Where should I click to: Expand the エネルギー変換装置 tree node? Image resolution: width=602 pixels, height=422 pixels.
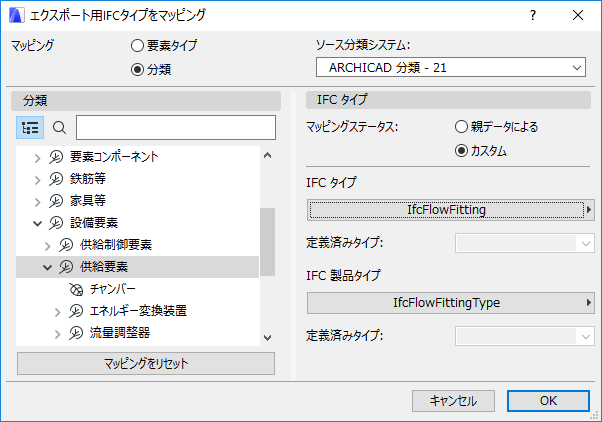pos(58,311)
